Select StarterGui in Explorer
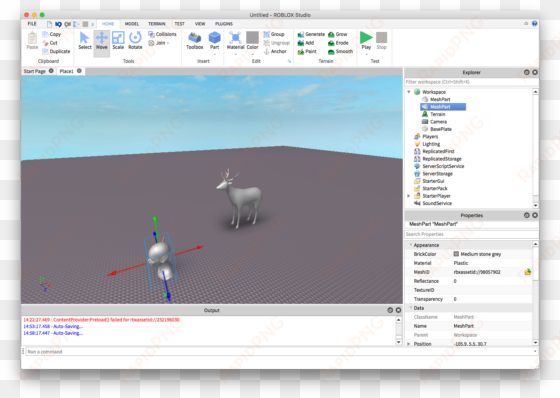The image size is (560, 398). point(429,181)
